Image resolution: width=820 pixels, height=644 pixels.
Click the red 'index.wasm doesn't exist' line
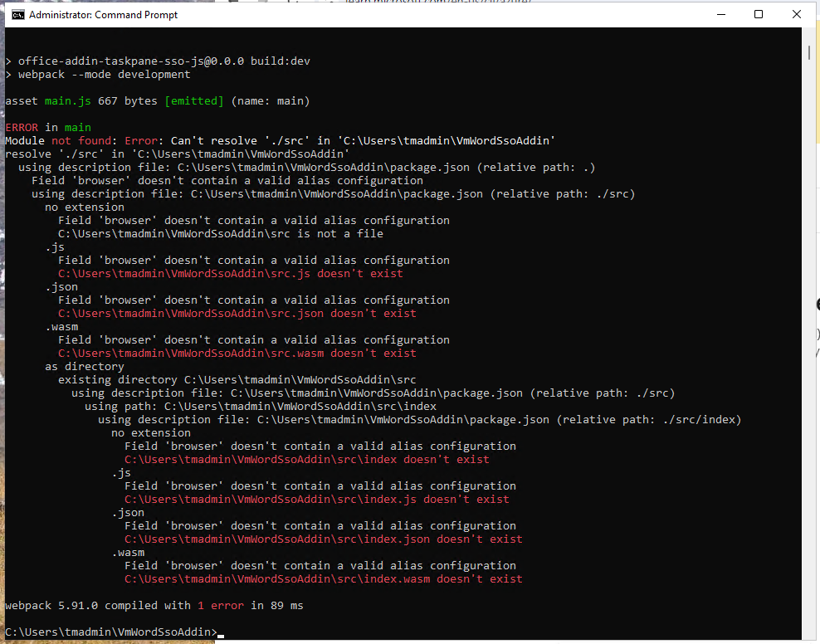tap(324, 578)
